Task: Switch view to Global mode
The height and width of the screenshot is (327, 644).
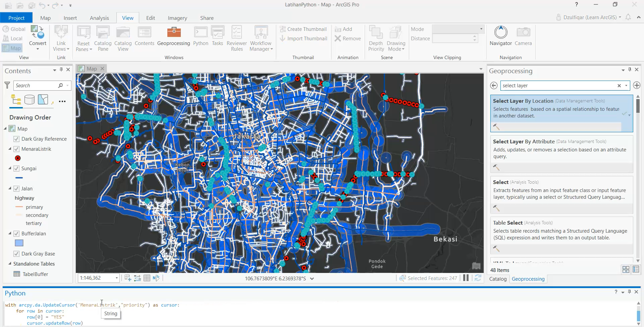Action: [x=14, y=29]
